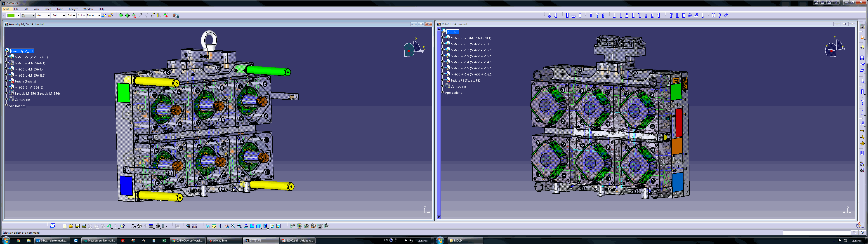This screenshot has width=868, height=244.
Task: Click the Save diskette icon
Action: pos(78,226)
